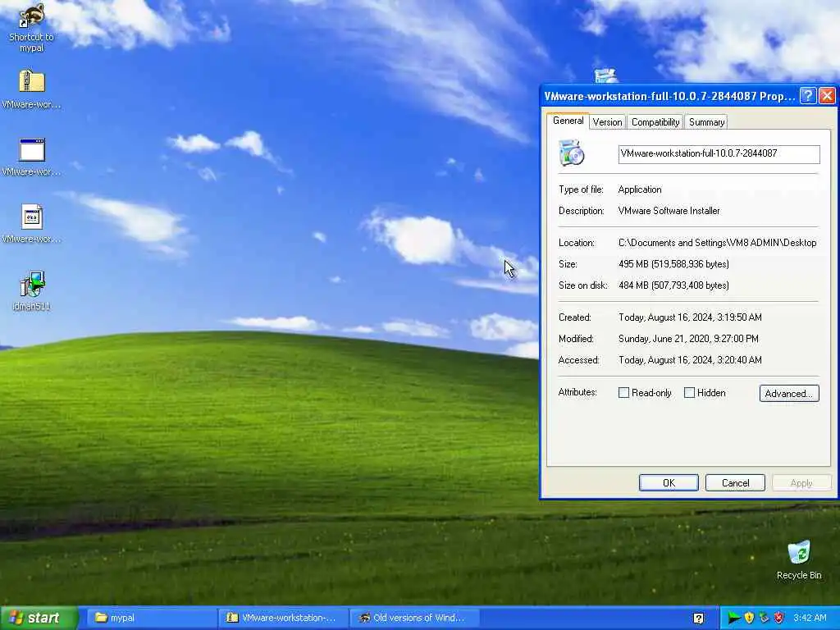Enable the Read-only checkbox
Viewport: 840px width, 630px height.
pos(623,393)
